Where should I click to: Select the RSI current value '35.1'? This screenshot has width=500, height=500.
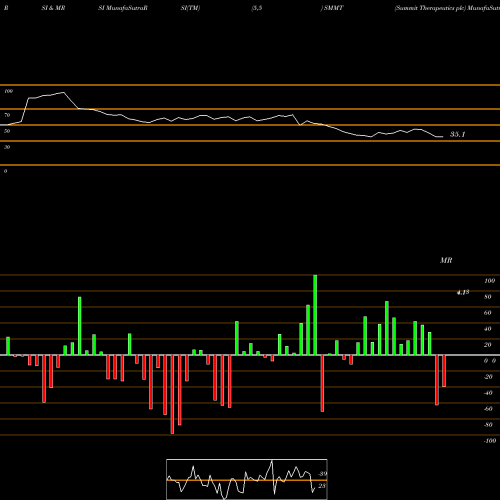(458, 134)
